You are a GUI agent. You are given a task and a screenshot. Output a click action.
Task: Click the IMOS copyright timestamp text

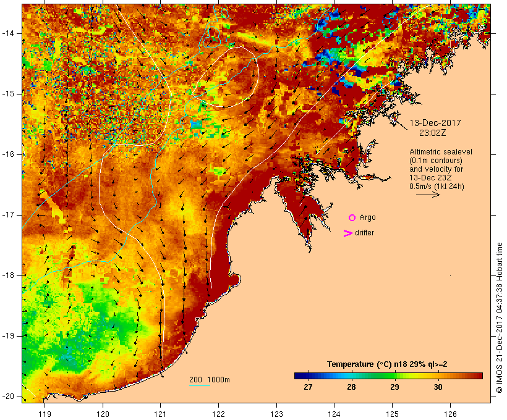tap(500, 317)
